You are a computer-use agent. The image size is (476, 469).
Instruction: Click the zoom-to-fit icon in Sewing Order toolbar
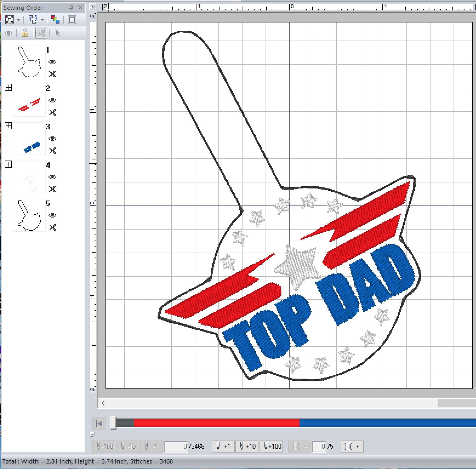pyautogui.click(x=9, y=20)
